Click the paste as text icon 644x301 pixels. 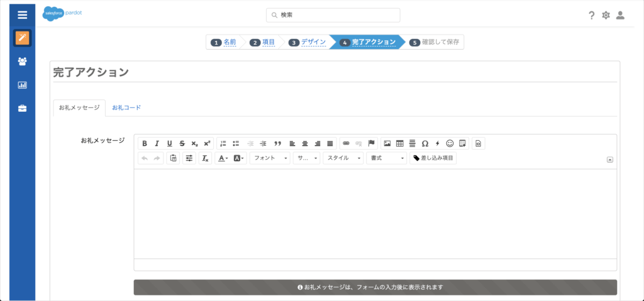[x=173, y=158]
